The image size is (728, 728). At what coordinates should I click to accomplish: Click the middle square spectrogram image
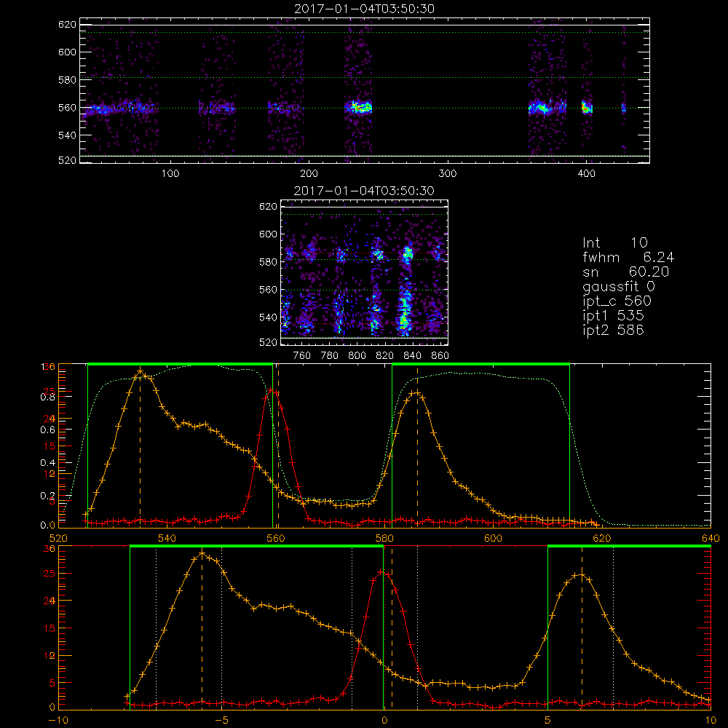pyautogui.click(x=365, y=272)
